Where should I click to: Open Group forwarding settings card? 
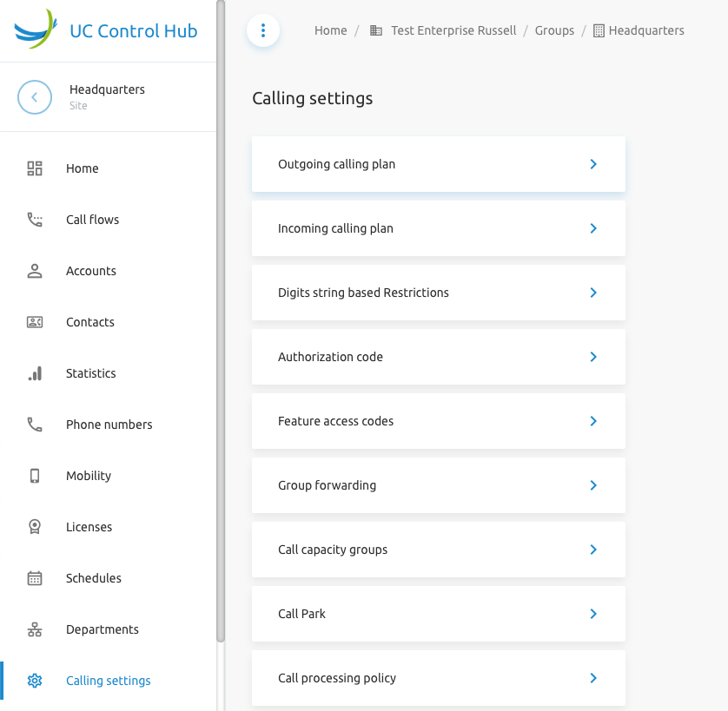[439, 485]
